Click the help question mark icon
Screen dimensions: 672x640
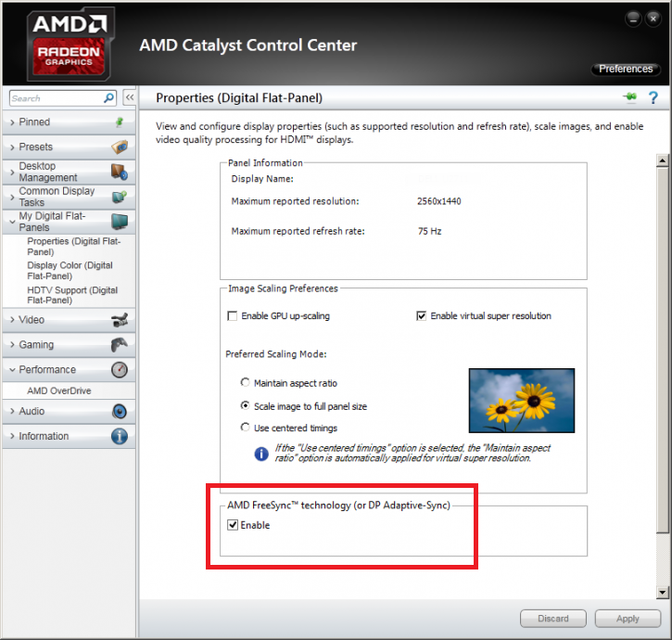coord(653,97)
